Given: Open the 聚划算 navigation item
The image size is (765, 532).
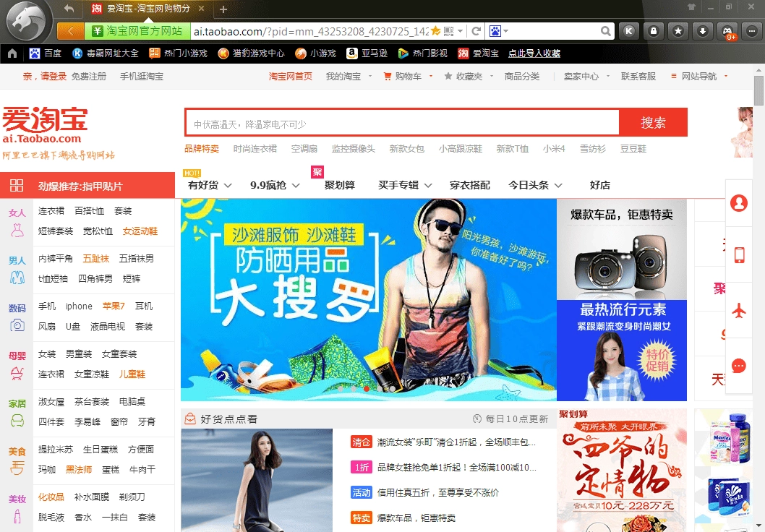Looking at the screenshot, I should click(340, 185).
